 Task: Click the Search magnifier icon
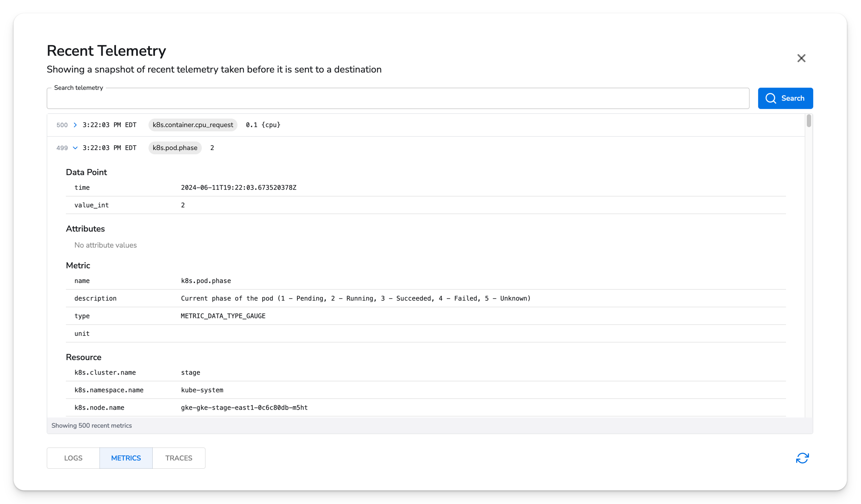(771, 98)
